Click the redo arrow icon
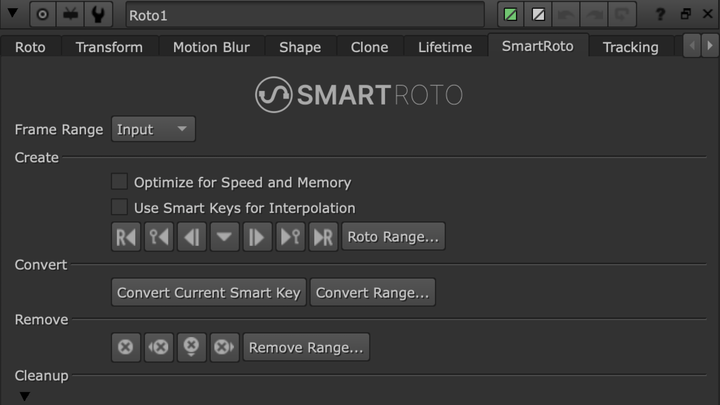Viewport: 720px width, 405px height. point(594,15)
